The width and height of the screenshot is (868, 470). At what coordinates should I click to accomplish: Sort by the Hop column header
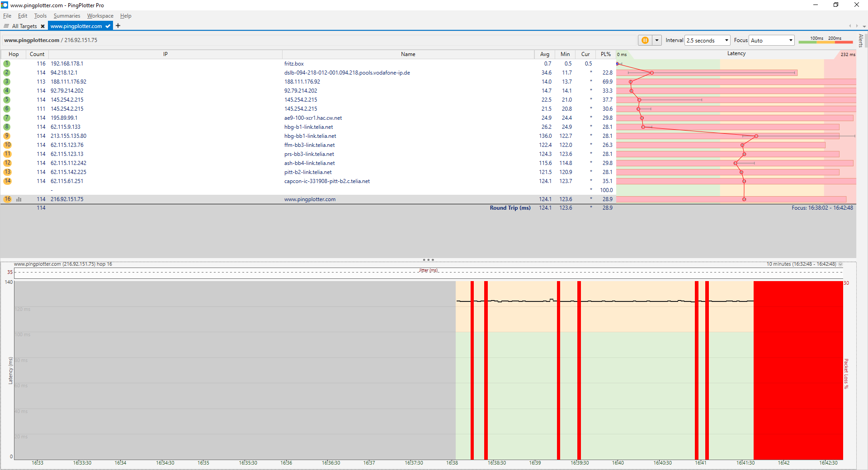point(14,54)
